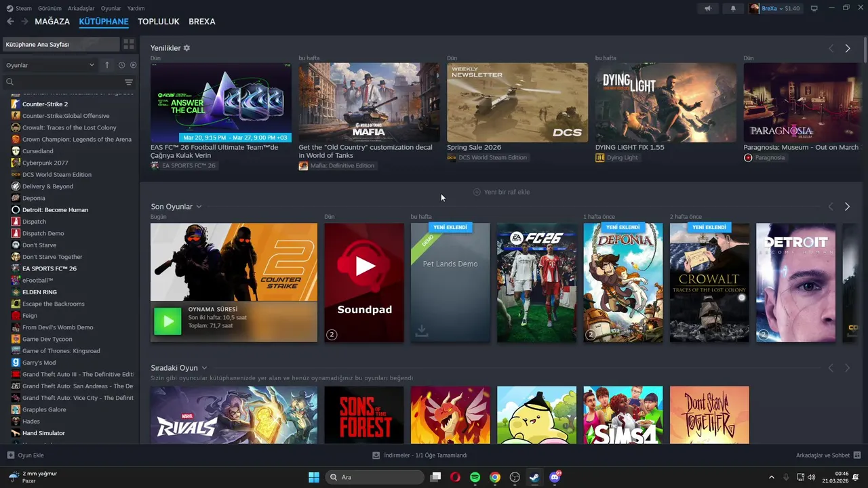Open OBS Studio from taskbar
Viewport: 868px width, 488px height.
click(515, 477)
